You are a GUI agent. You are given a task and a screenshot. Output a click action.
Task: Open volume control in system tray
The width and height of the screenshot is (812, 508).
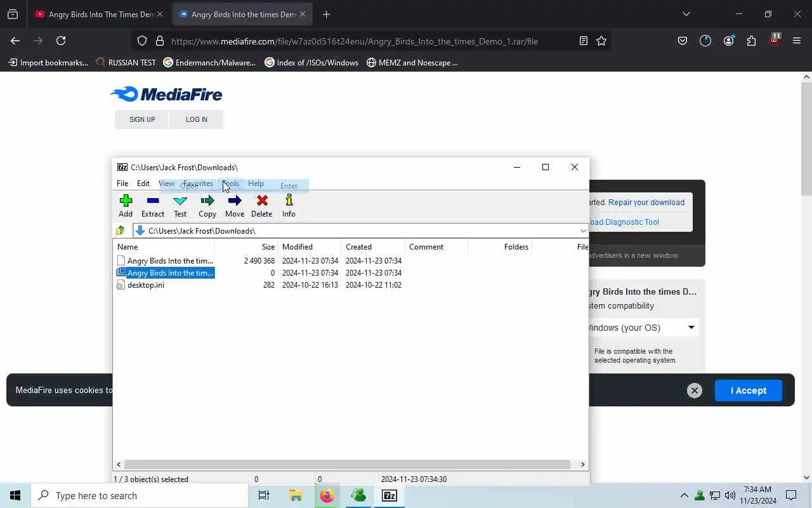point(730,495)
